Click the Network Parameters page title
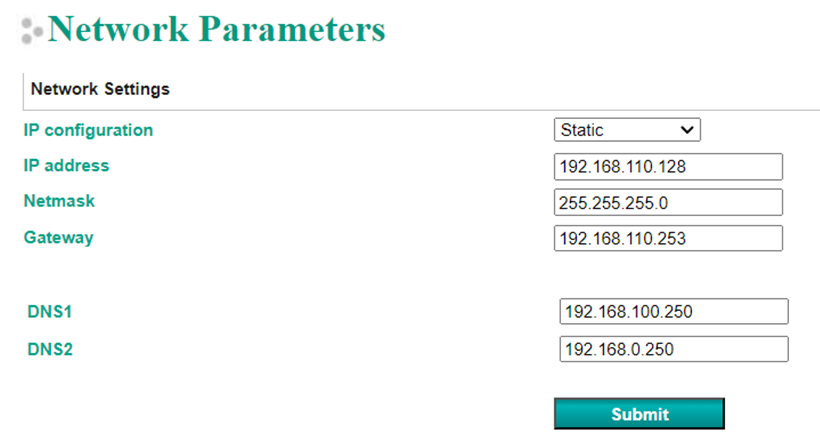820x443 pixels. (x=217, y=29)
